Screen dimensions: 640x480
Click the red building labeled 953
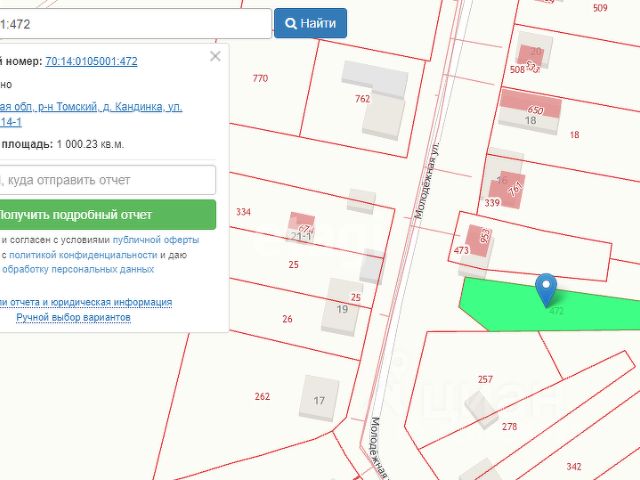click(x=478, y=240)
